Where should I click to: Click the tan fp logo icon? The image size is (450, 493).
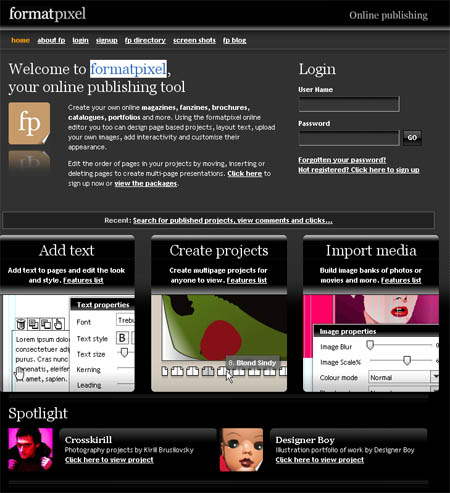coord(29,123)
